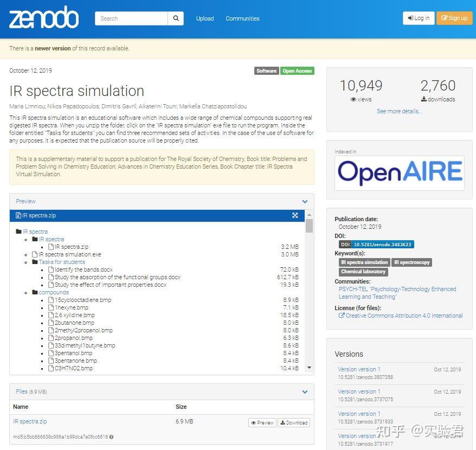Click the search magnifier button
Screen dimensions: 476x450
176,18
